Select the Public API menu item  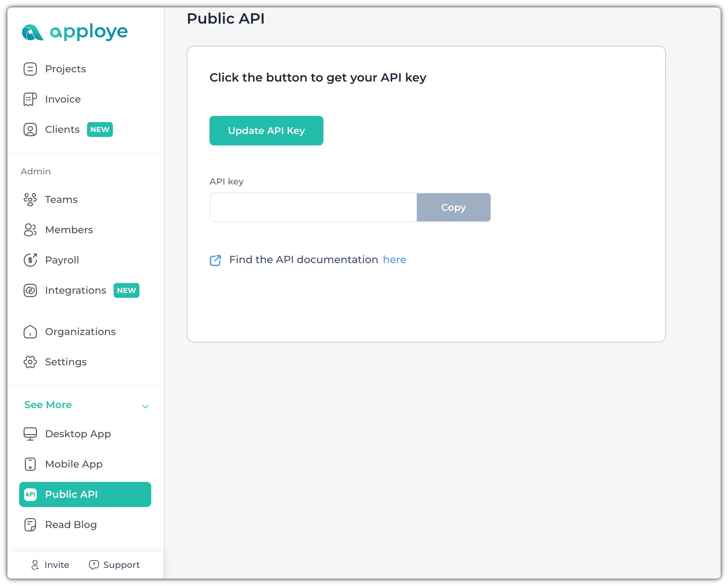[x=85, y=494]
